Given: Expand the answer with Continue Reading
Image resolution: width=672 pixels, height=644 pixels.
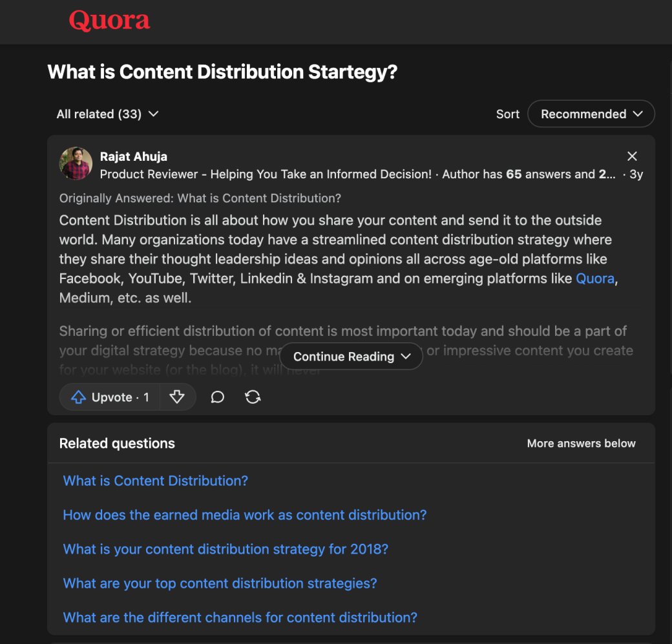Looking at the screenshot, I should click(351, 356).
